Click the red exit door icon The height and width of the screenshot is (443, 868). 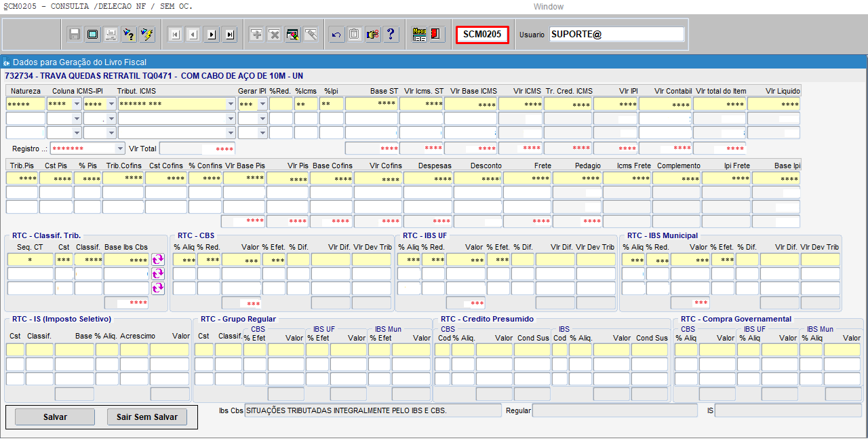(437, 35)
